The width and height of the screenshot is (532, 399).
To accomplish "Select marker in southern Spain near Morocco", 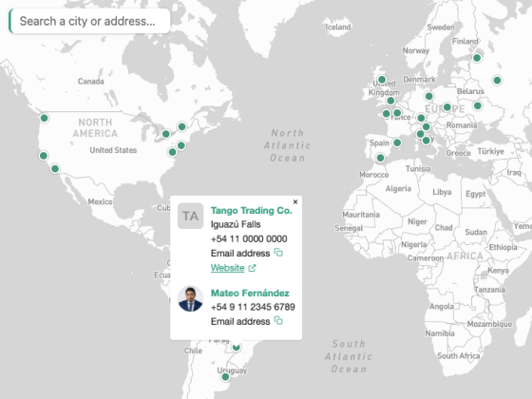I will (380, 158).
